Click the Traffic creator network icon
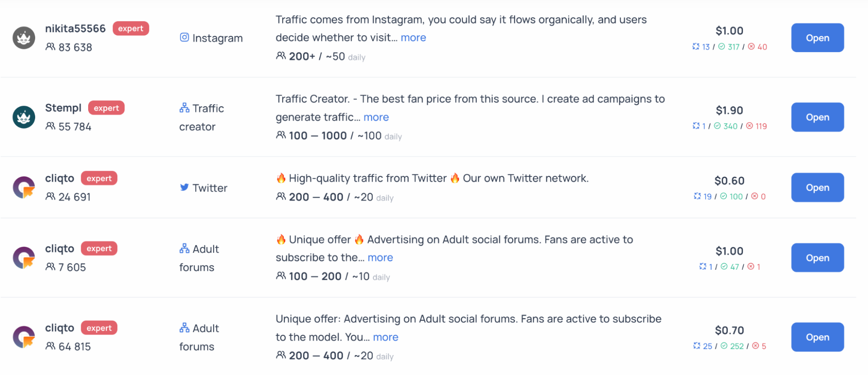The height and width of the screenshot is (375, 868). [185, 108]
